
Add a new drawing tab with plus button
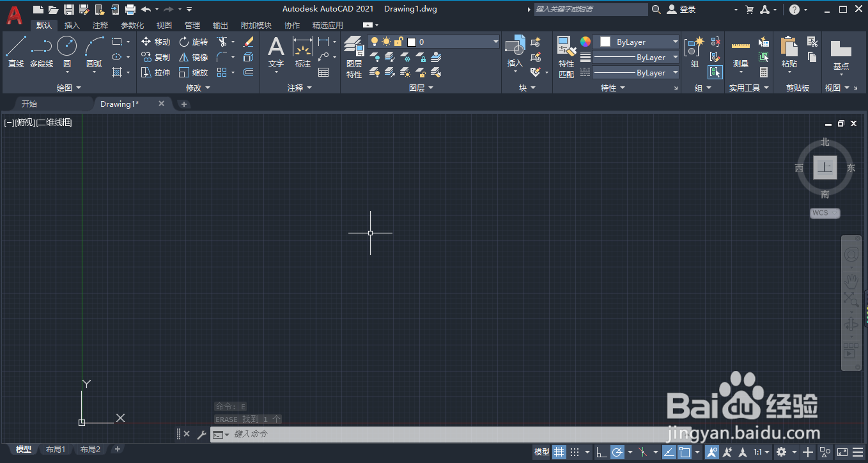coord(184,104)
